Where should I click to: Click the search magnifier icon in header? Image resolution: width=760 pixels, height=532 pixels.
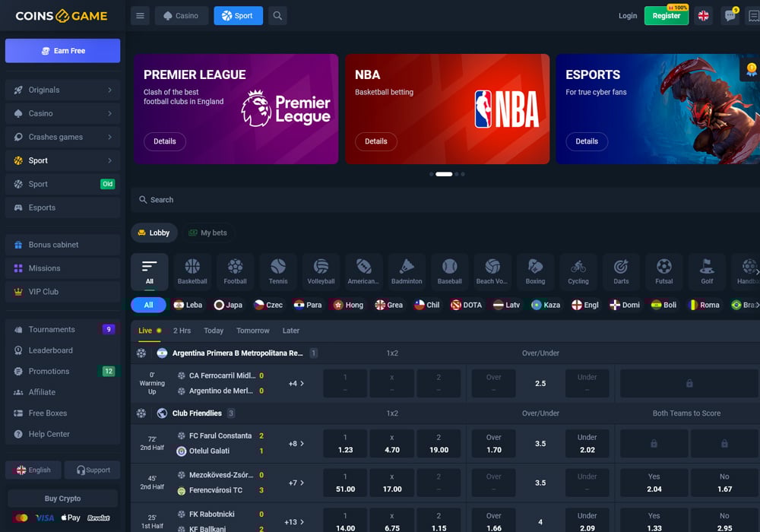pos(277,15)
